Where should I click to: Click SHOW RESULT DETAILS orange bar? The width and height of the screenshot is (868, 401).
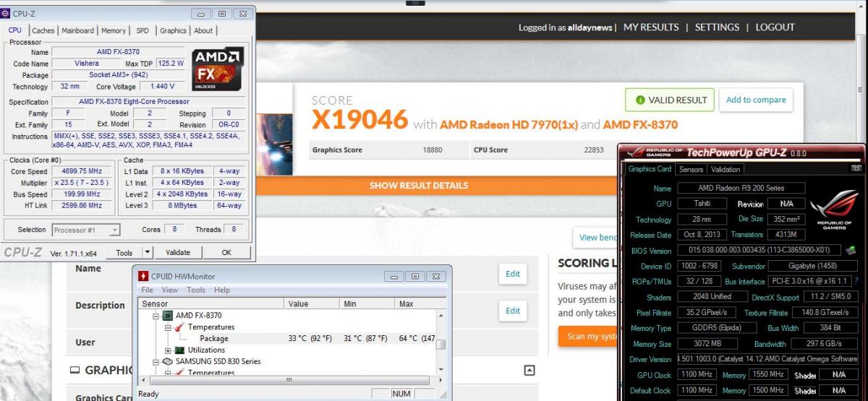pyautogui.click(x=419, y=186)
